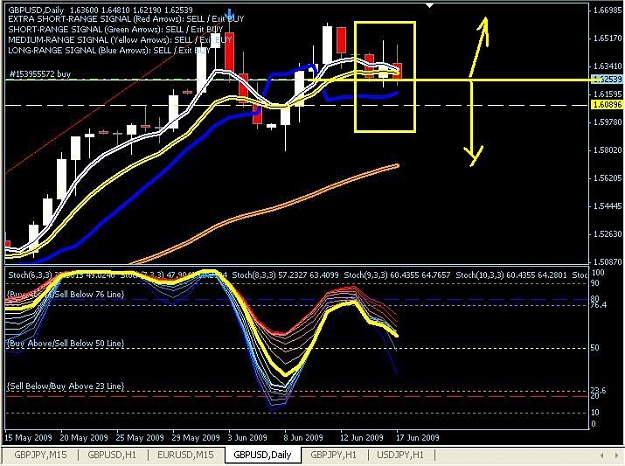Click the 25 May 2009 date label

coord(140,437)
